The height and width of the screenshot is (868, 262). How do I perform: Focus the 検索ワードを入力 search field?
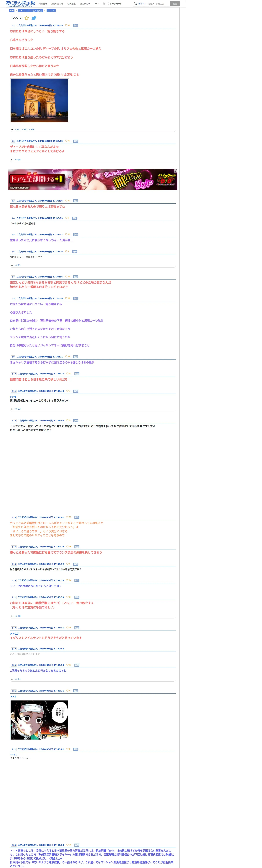[158, 4]
